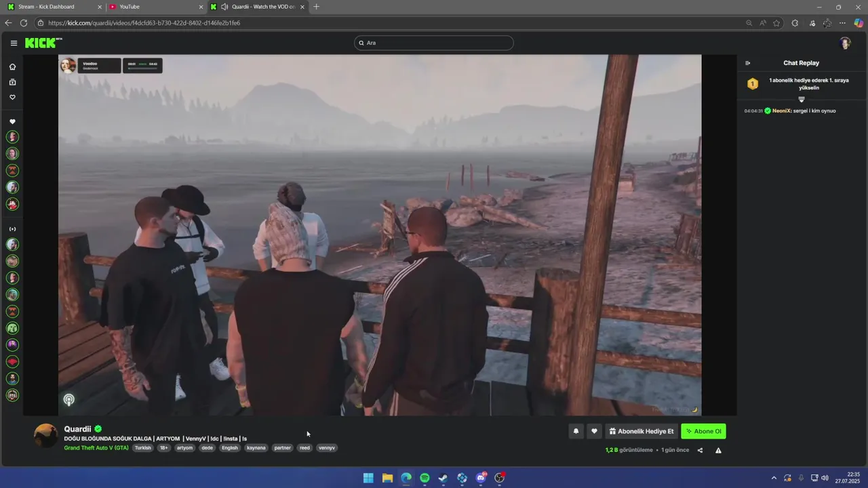Report the video with warning triangle icon
868x488 pixels.
718,450
